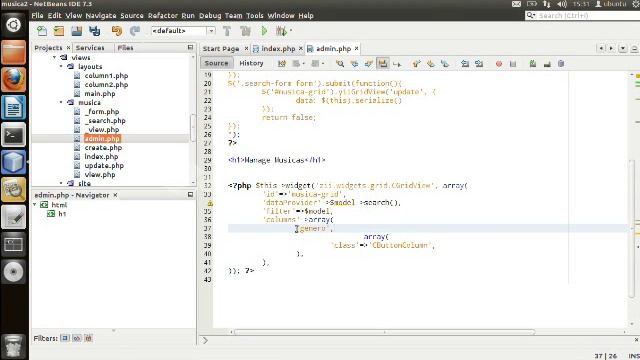Collapse the views folder in Projects tree
640x360 pixels.
[55, 58]
